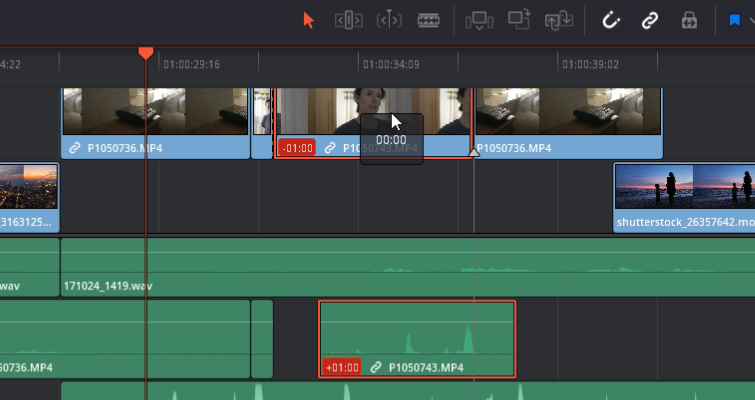
Task: Activate the Dynamic Trim Mode tool
Action: click(x=389, y=21)
